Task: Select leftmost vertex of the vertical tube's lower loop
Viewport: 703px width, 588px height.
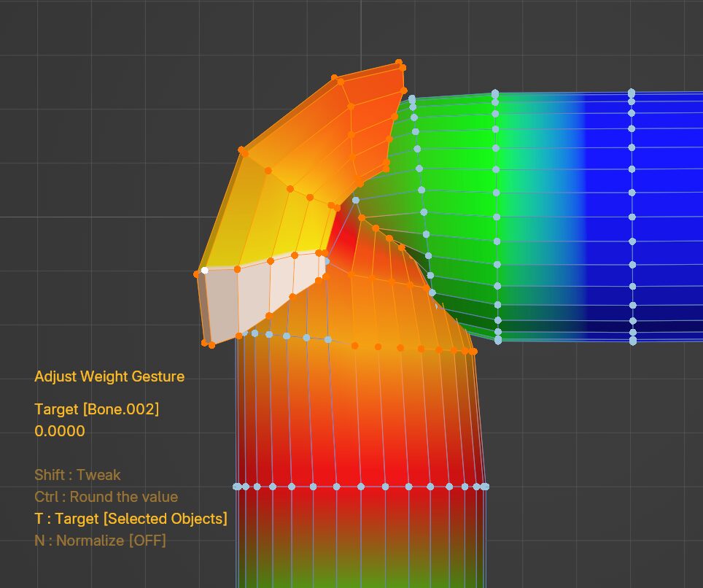Action: pos(236,487)
